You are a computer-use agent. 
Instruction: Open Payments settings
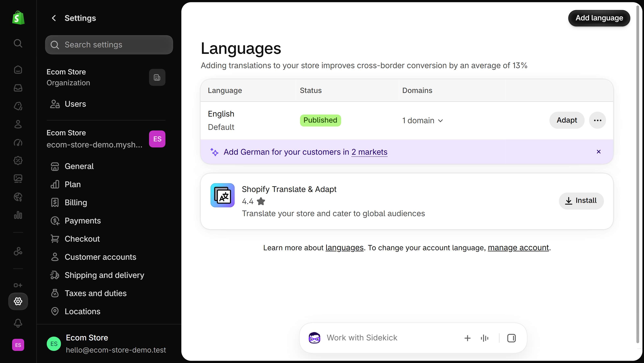coord(106,221)
